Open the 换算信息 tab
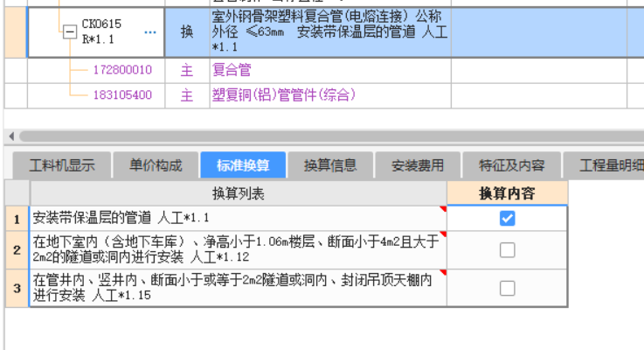This screenshot has width=644, height=350. point(330,165)
